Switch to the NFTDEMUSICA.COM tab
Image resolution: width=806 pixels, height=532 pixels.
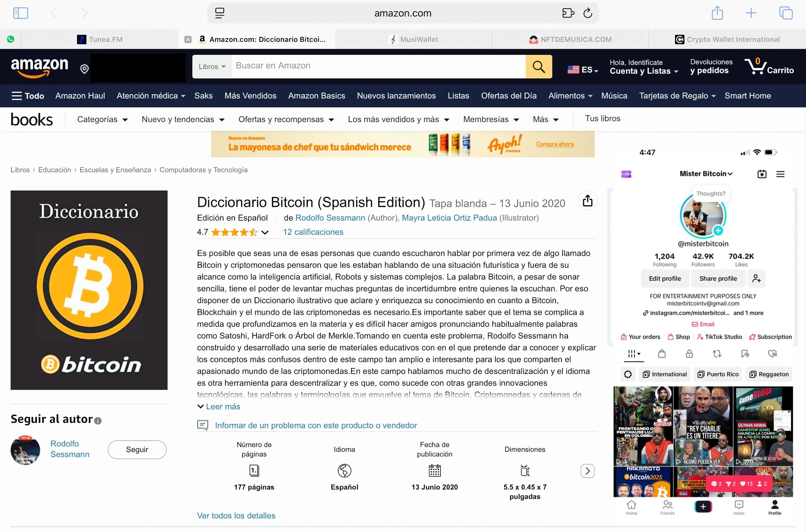(x=570, y=39)
